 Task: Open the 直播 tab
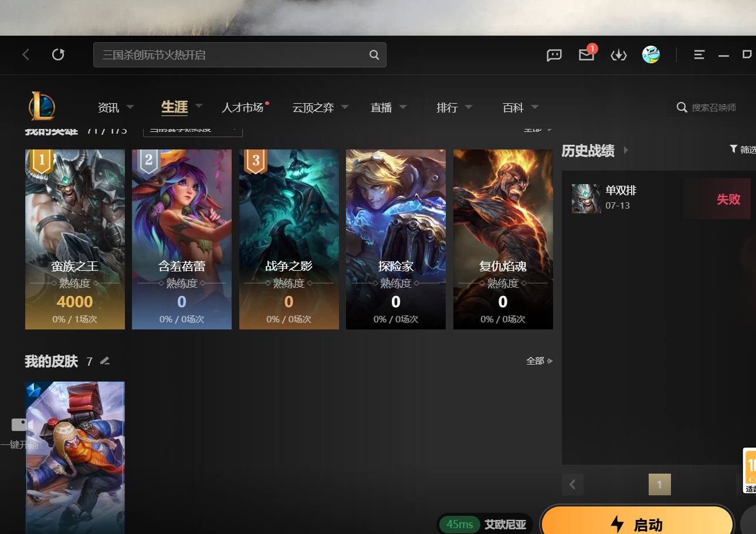381,108
